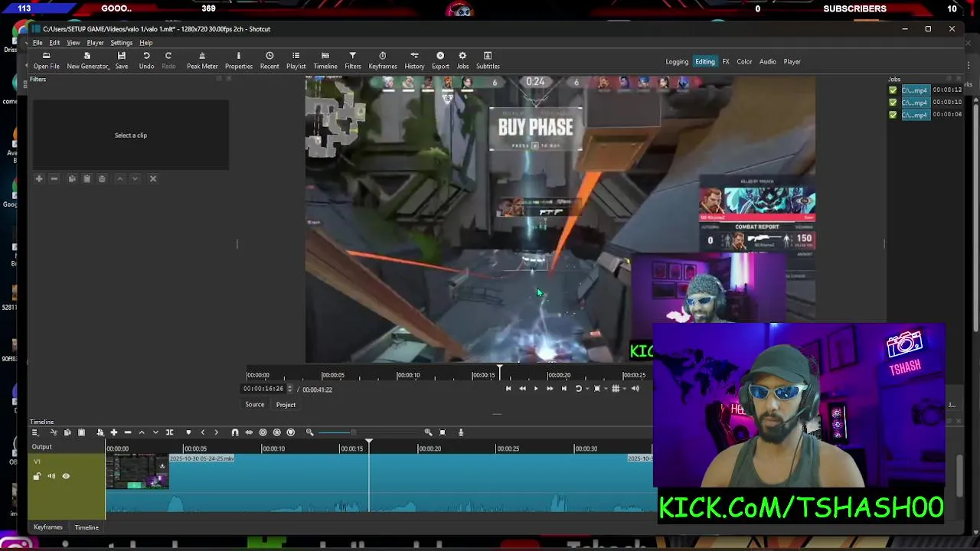
Task: Mute the V1 track audio
Action: 51,476
